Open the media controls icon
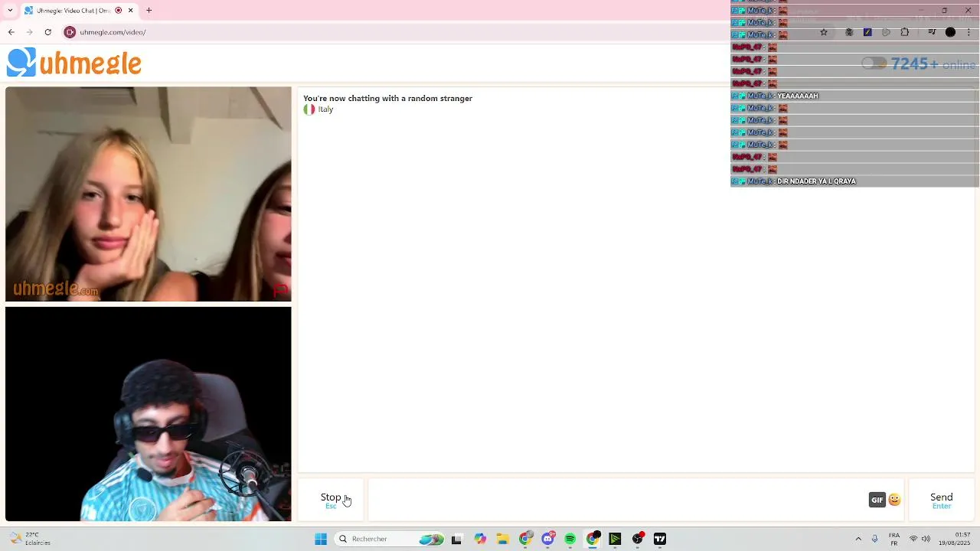The image size is (980, 551). tap(931, 32)
